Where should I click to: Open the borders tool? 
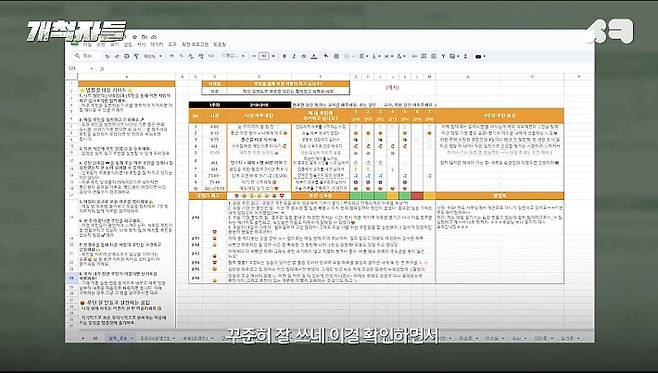coord(337,56)
